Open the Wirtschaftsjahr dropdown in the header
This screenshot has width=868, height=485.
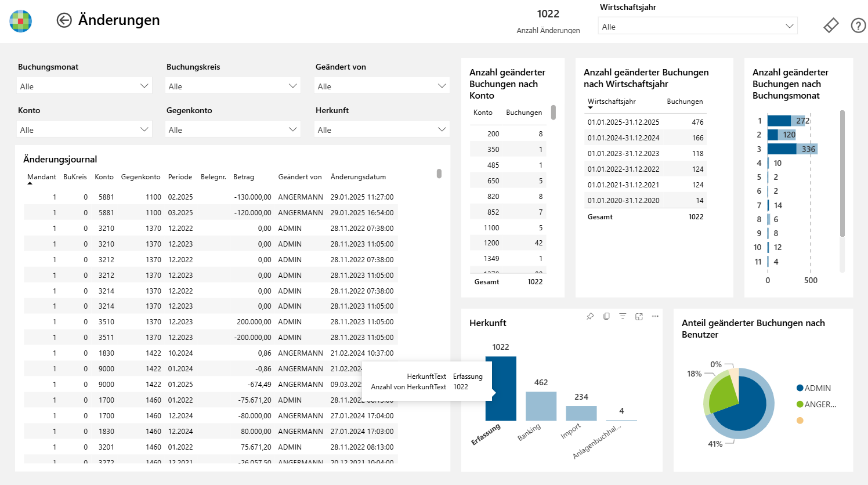698,26
